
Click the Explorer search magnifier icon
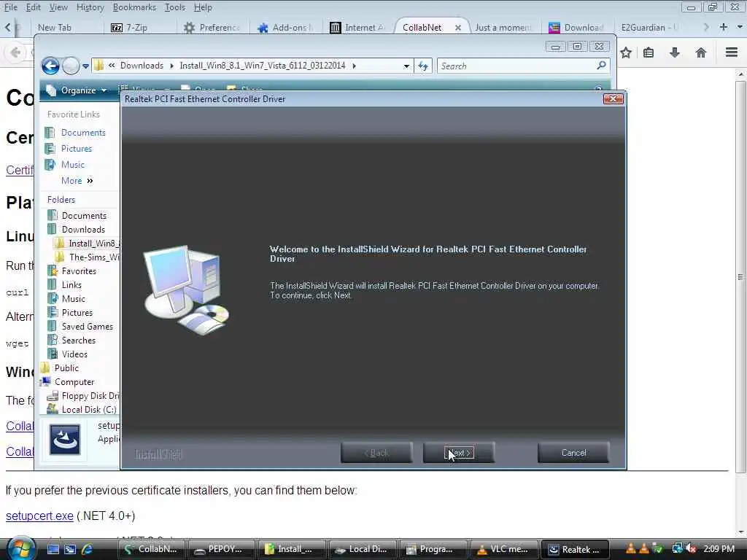coord(601,65)
